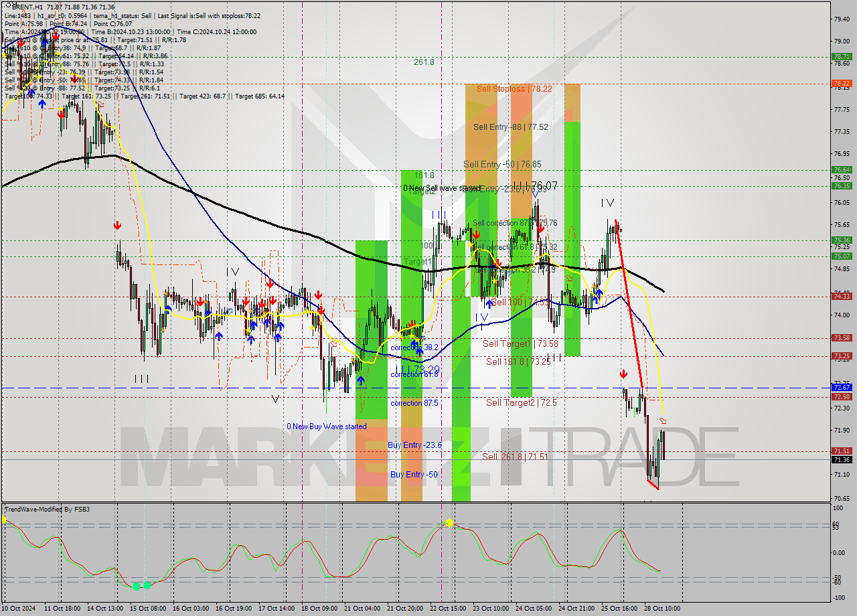Click the red 71.51 price tag
This screenshot has width=857, height=616.
coord(841,451)
